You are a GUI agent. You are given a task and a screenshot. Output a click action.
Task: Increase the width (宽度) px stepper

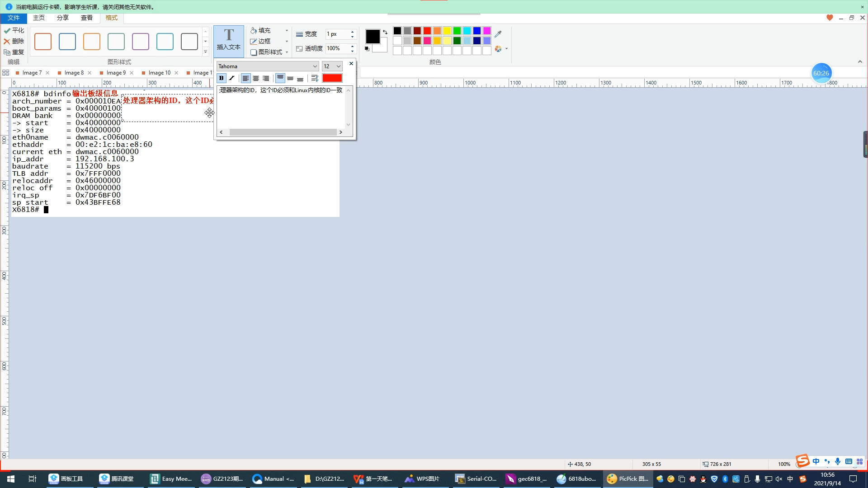[352, 32]
